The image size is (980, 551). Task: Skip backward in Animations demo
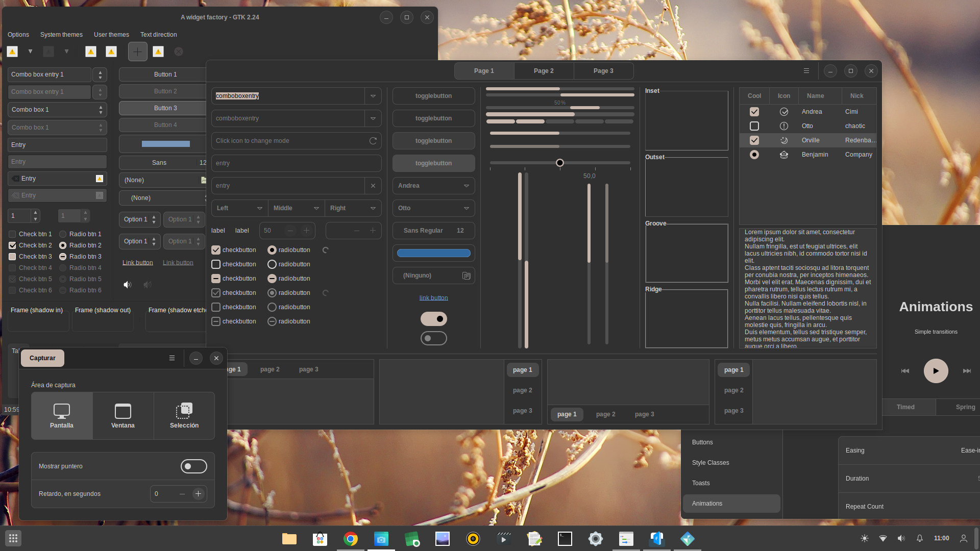point(905,371)
